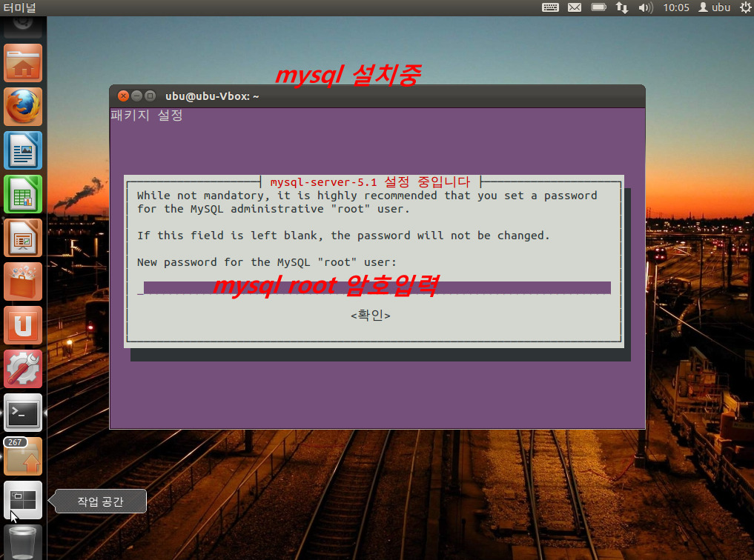Start LibreOffice Impress from the launcher
This screenshot has height=560, width=754.
(x=23, y=239)
